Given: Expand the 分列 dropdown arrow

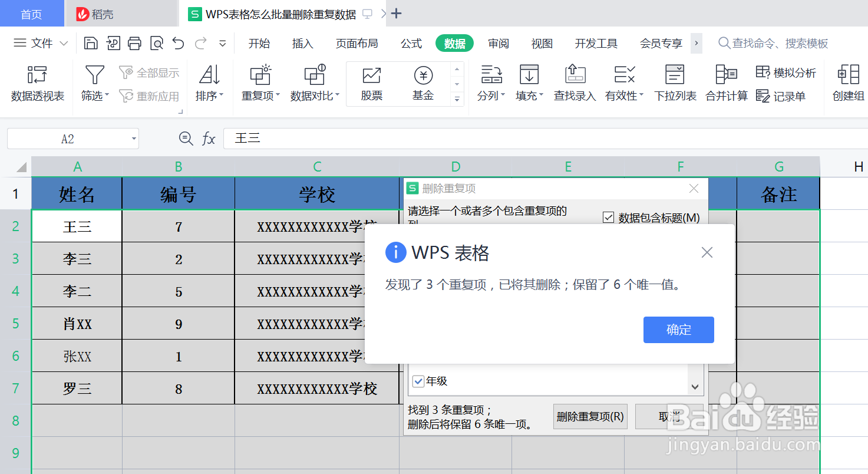Looking at the screenshot, I should click(503, 96).
